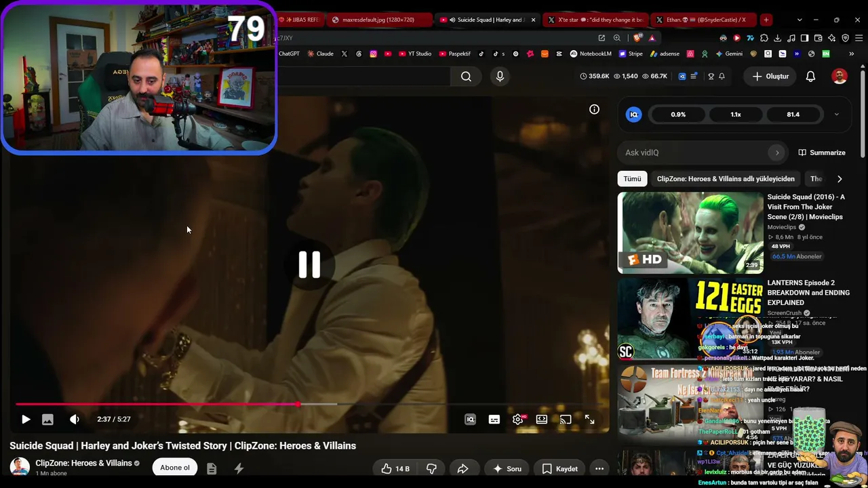Submit the Ask vidIQ question arrow

pyautogui.click(x=777, y=152)
